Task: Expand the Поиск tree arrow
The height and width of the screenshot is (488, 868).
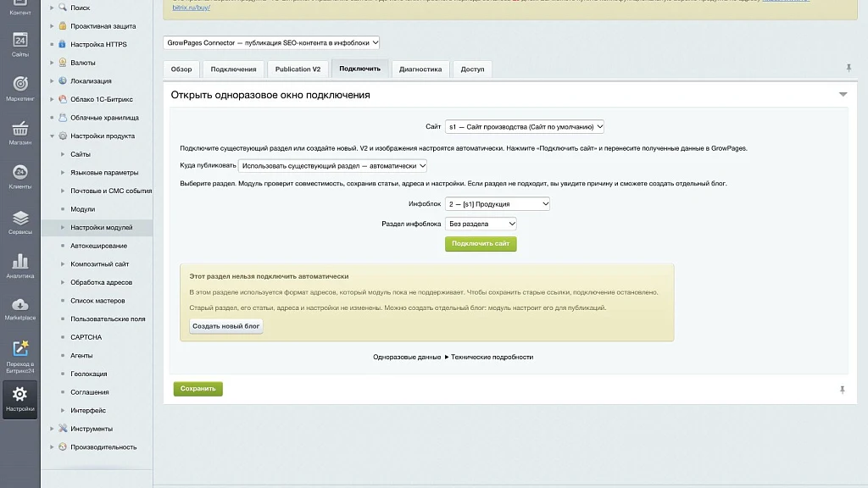Action: tap(52, 8)
